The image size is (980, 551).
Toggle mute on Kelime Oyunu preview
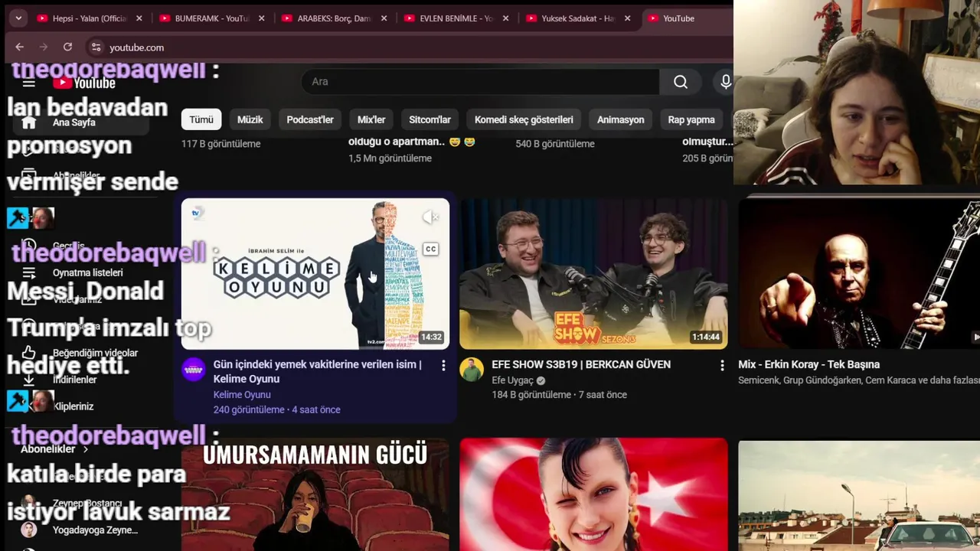pos(431,217)
